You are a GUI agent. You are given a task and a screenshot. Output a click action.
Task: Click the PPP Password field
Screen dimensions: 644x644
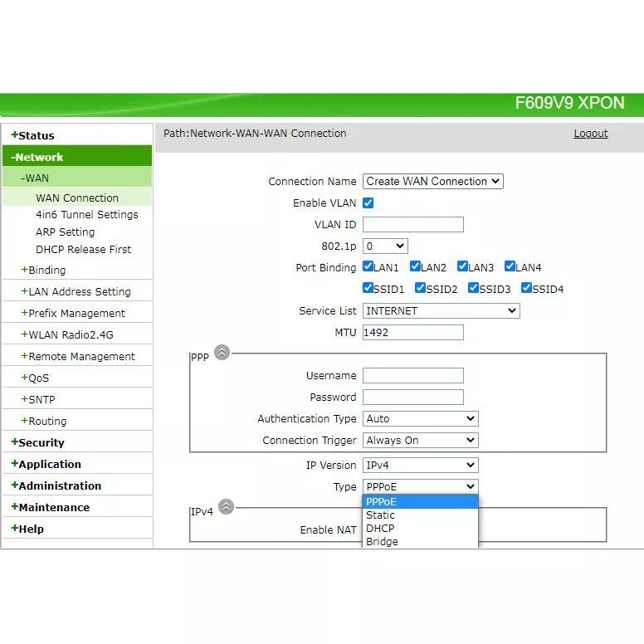click(413, 398)
